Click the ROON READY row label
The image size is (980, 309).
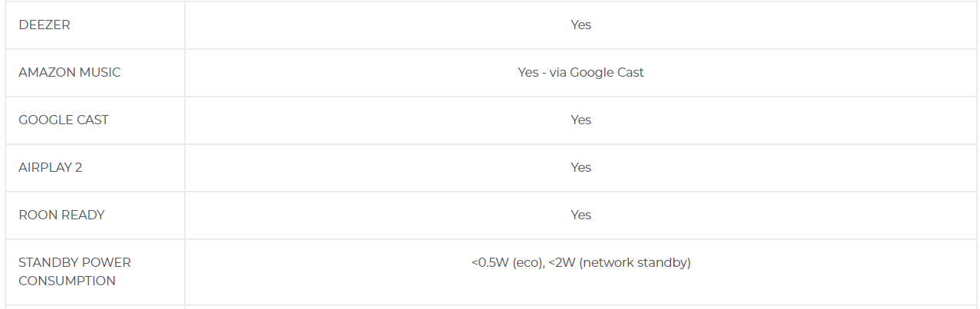pyautogui.click(x=61, y=215)
